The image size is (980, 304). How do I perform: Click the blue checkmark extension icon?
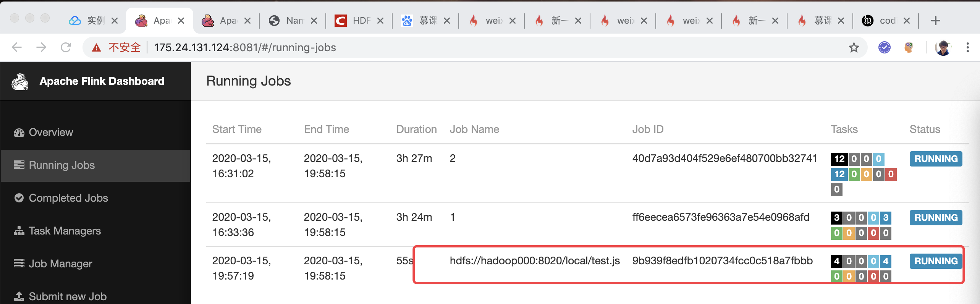[x=885, y=47]
